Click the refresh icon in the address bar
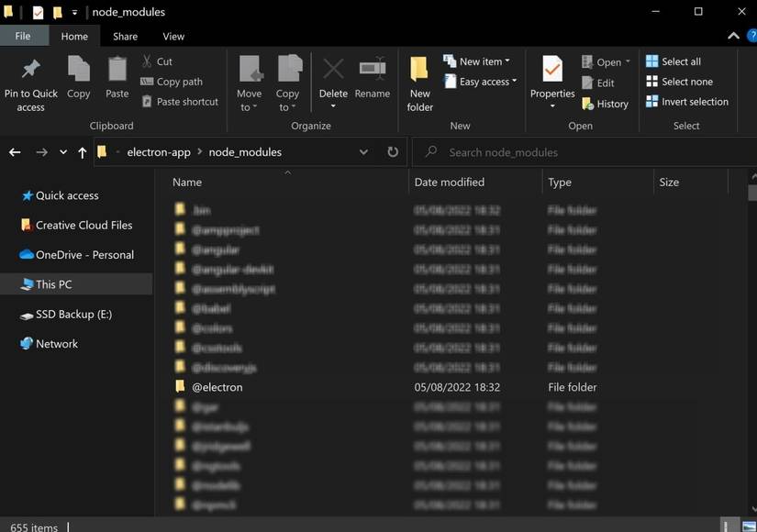 pos(393,151)
